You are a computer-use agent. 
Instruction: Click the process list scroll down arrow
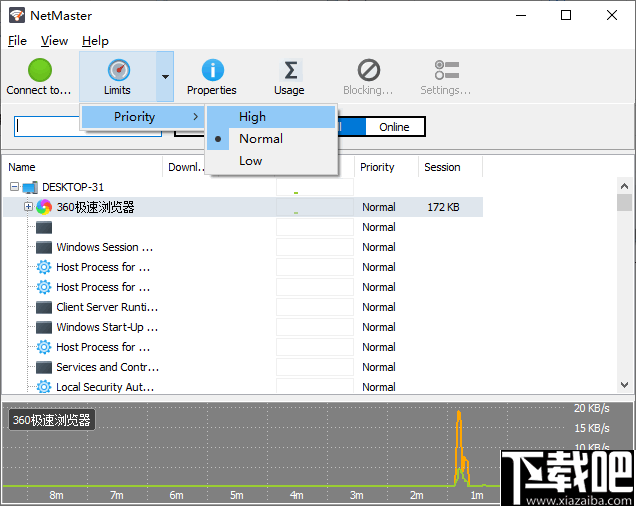pyautogui.click(x=624, y=385)
